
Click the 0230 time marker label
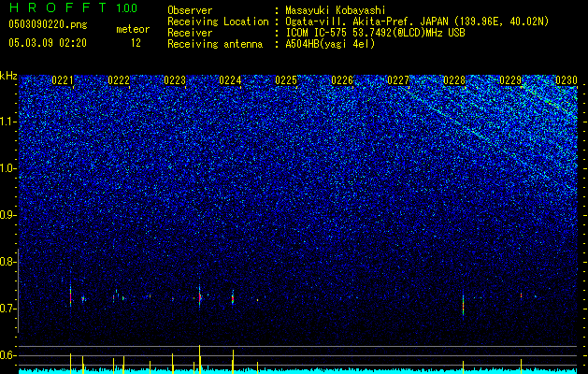tap(566, 80)
